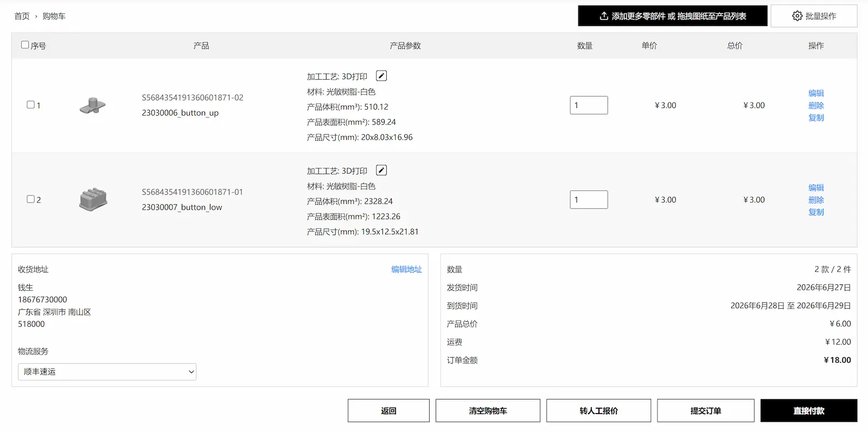The width and height of the screenshot is (868, 432).
Task: Click 复制 for 23030006_button_up
Action: 816,118
